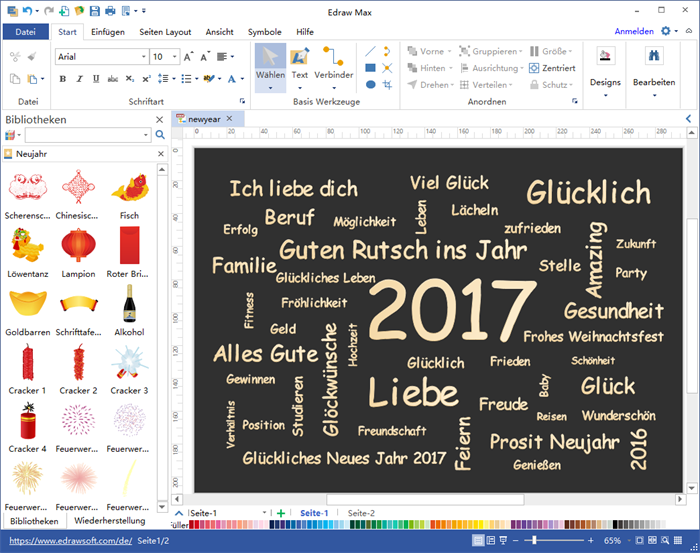The image size is (700, 553).
Task: Toggle subscript formatting
Action: click(x=129, y=79)
